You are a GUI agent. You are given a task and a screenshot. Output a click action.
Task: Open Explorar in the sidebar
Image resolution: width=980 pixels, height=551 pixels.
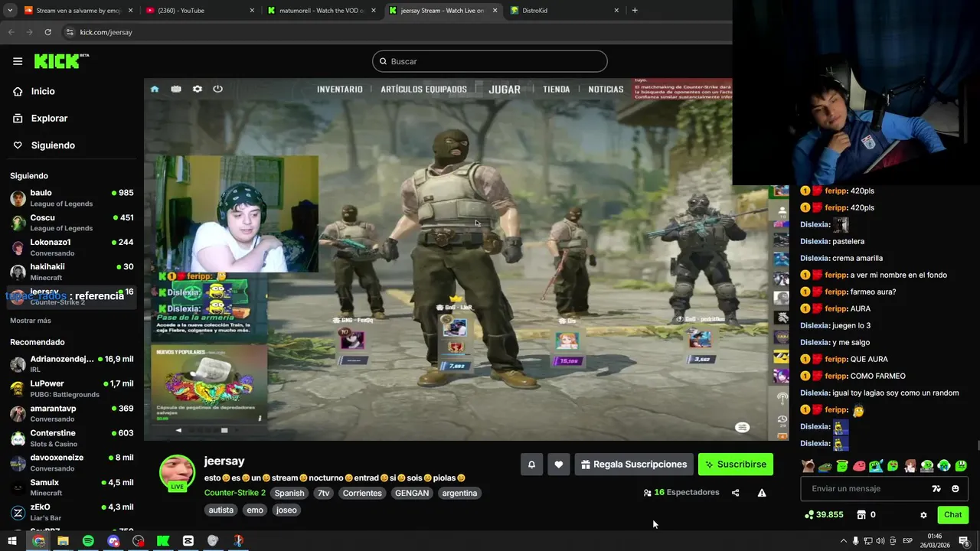pos(49,119)
